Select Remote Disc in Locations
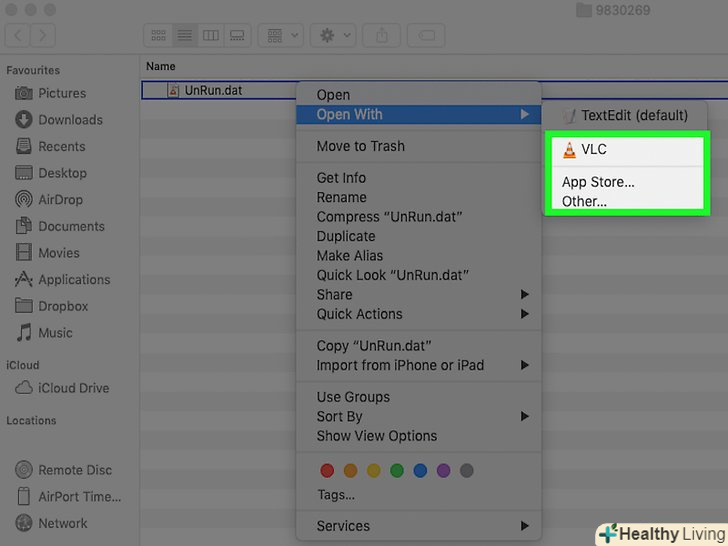The image size is (728, 546). (x=64, y=470)
